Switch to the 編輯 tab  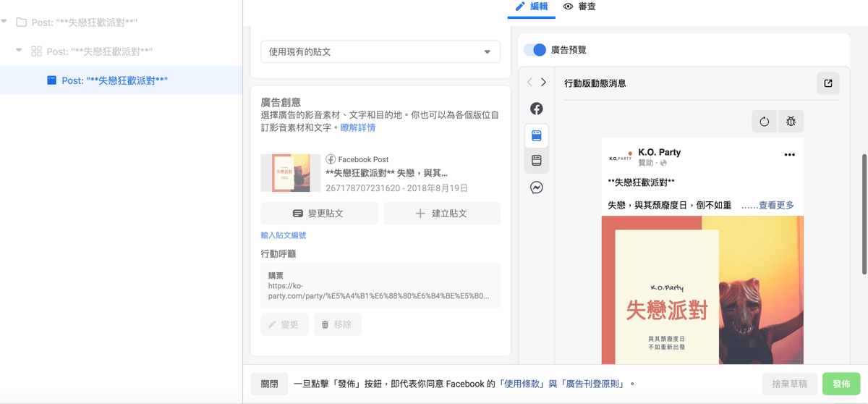pos(532,7)
